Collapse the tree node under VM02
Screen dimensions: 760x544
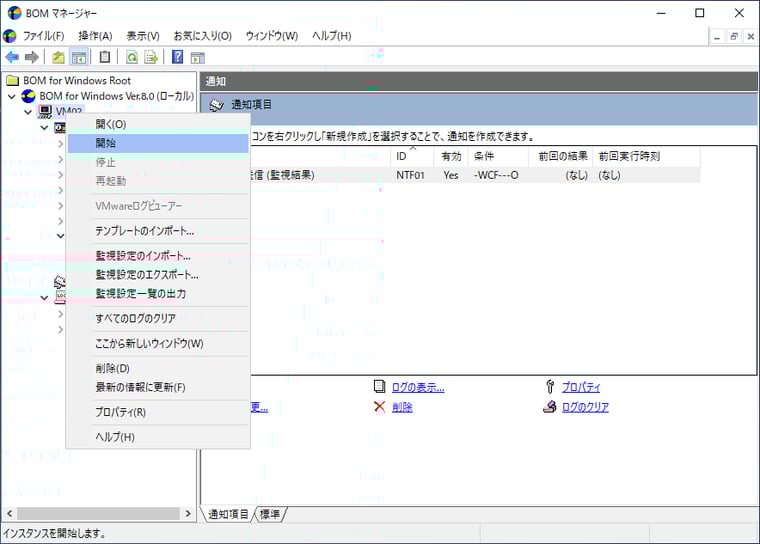(44, 128)
